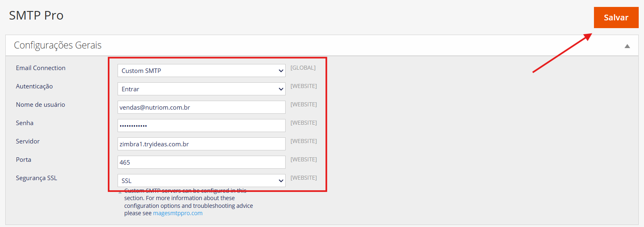Click into the Senha password field
This screenshot has height=227, width=644.
201,126
